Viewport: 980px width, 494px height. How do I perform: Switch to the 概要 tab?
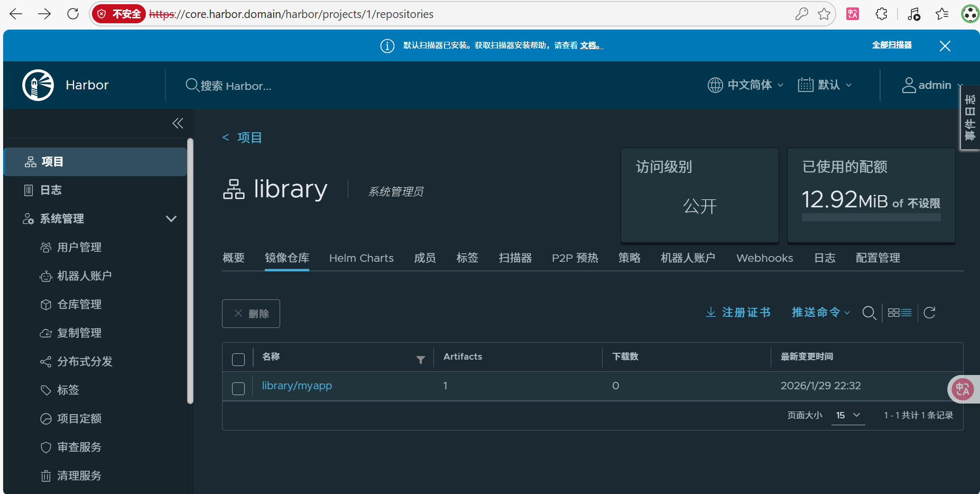click(234, 258)
